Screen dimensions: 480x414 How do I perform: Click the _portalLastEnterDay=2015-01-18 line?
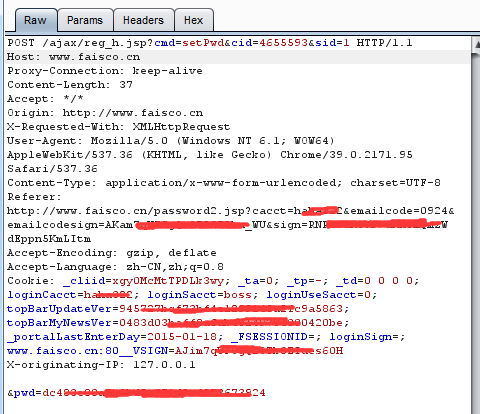coord(206,337)
